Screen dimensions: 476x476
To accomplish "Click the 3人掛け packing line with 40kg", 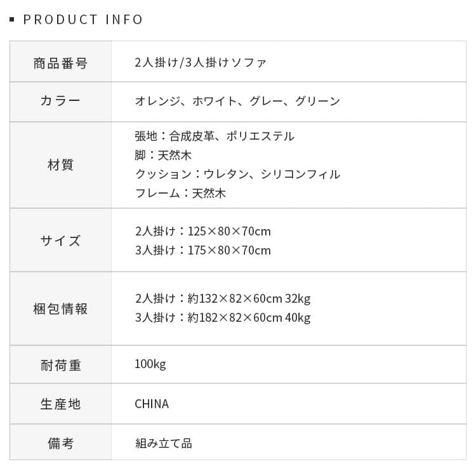I will coord(223,318).
